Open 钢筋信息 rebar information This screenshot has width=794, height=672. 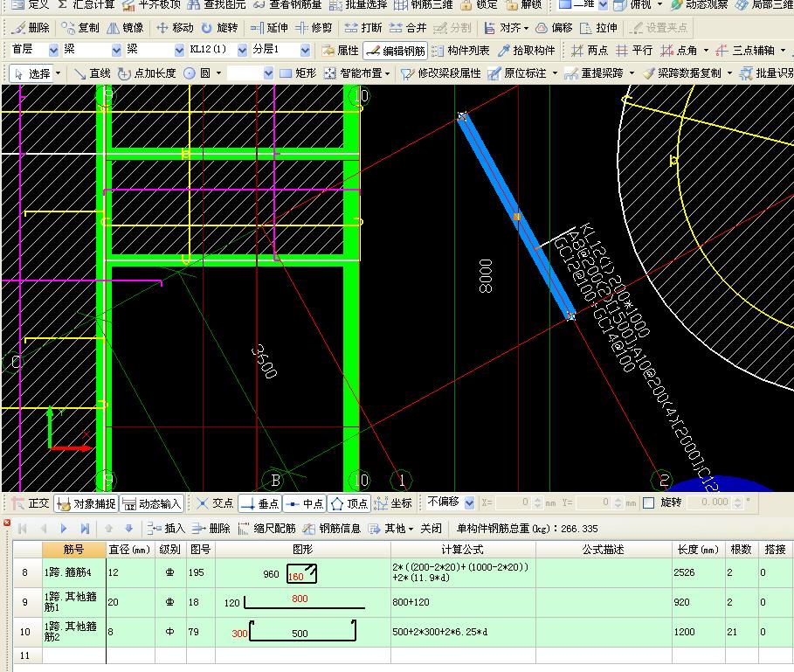pos(332,529)
